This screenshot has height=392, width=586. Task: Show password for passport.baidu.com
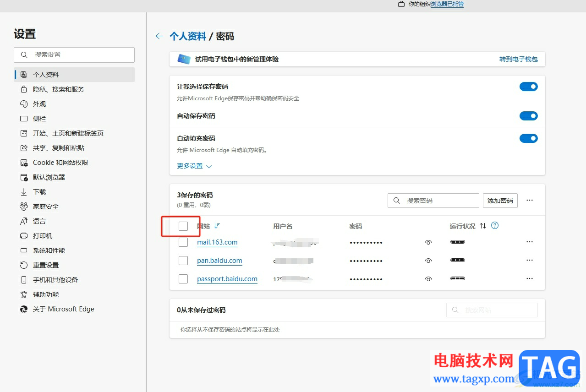428,279
